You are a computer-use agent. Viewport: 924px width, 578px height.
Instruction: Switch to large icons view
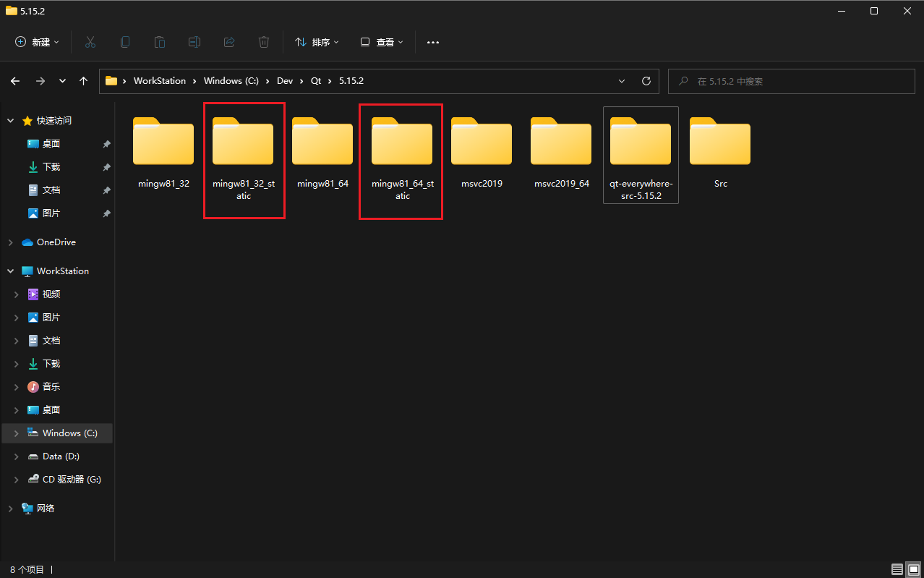point(913,569)
